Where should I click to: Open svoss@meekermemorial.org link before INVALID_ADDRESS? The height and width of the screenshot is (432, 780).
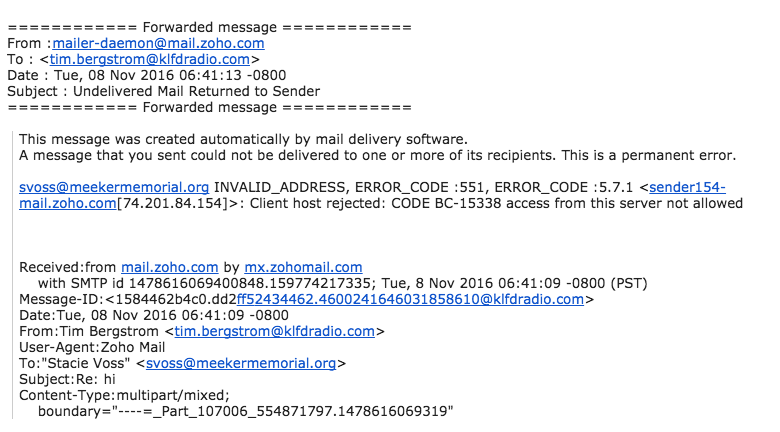pyautogui.click(x=114, y=187)
